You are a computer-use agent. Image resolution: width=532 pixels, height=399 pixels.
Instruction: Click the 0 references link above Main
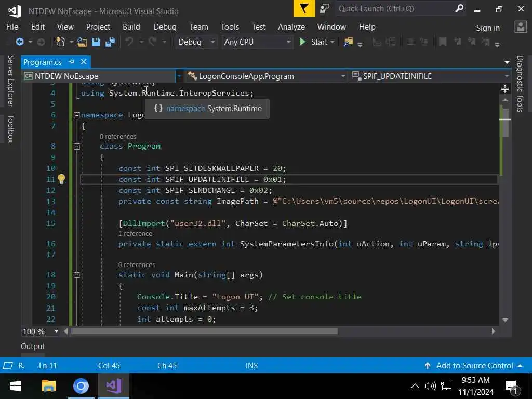[x=137, y=264]
